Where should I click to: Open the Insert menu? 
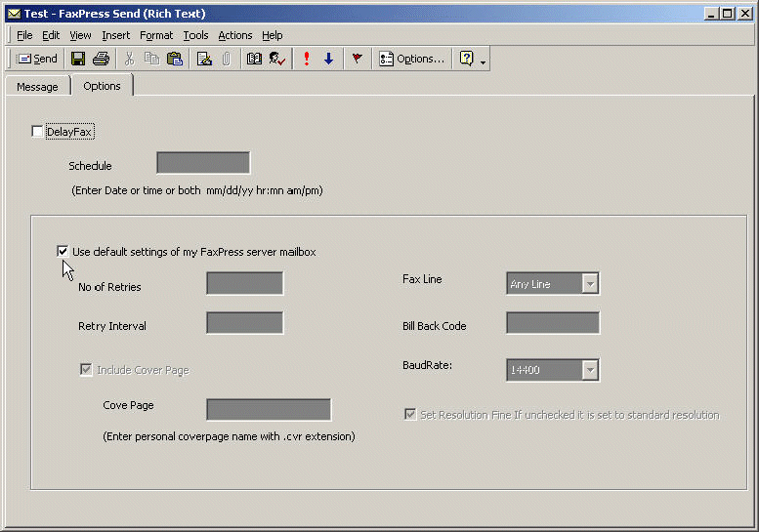click(115, 35)
